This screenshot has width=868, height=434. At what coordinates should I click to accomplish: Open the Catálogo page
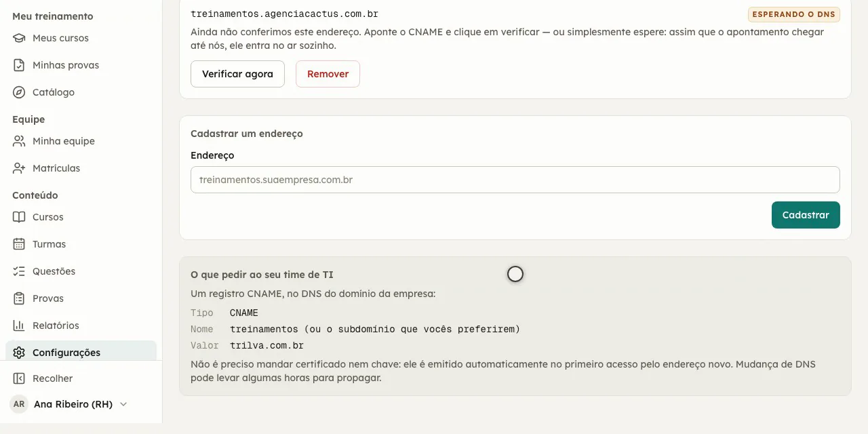81,92
